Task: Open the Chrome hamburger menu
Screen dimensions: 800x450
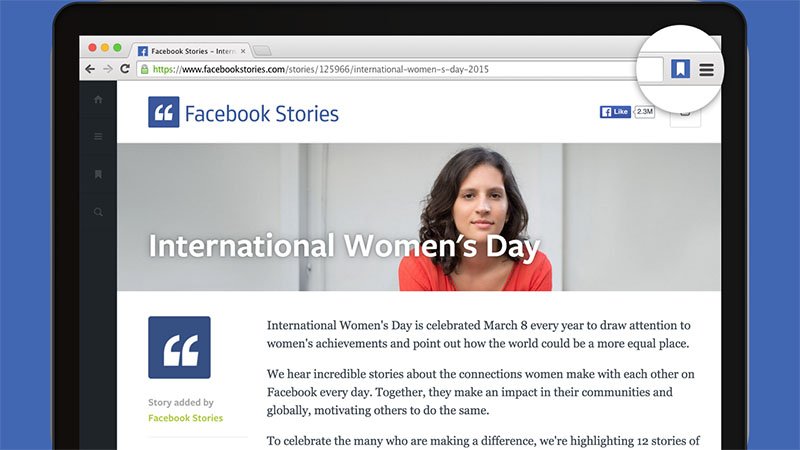Action: point(706,69)
